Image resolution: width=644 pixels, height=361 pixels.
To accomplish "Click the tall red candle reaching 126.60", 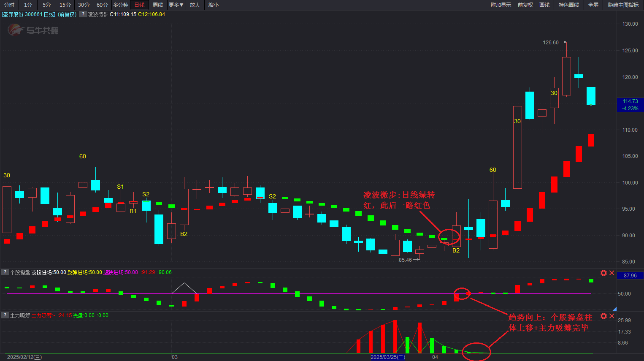I will click(x=566, y=76).
